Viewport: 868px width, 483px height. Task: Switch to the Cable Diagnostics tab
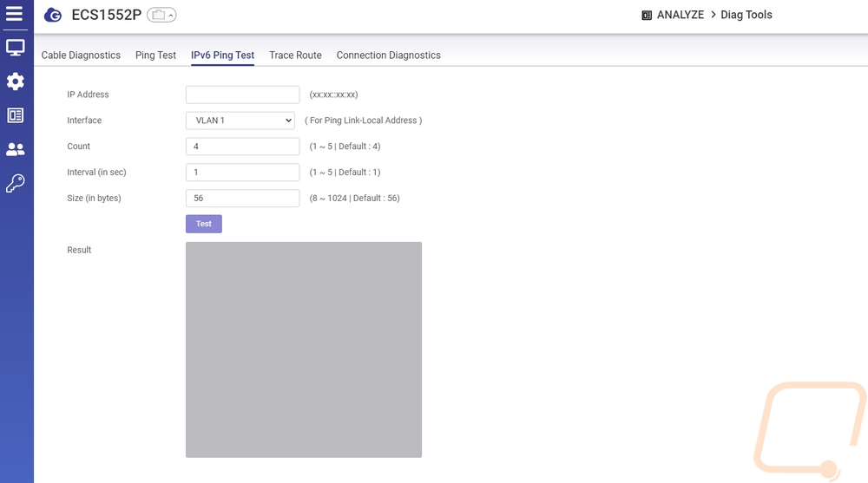click(x=81, y=55)
